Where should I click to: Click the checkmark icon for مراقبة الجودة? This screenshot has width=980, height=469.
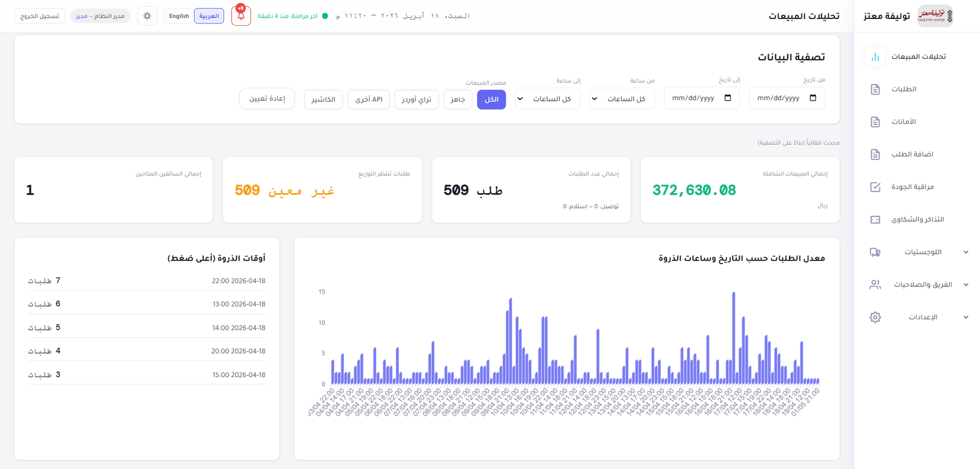tap(875, 187)
